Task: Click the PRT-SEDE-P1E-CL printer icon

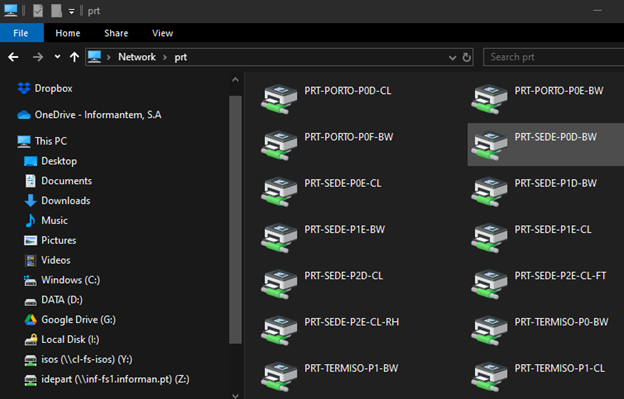Action: (489, 237)
